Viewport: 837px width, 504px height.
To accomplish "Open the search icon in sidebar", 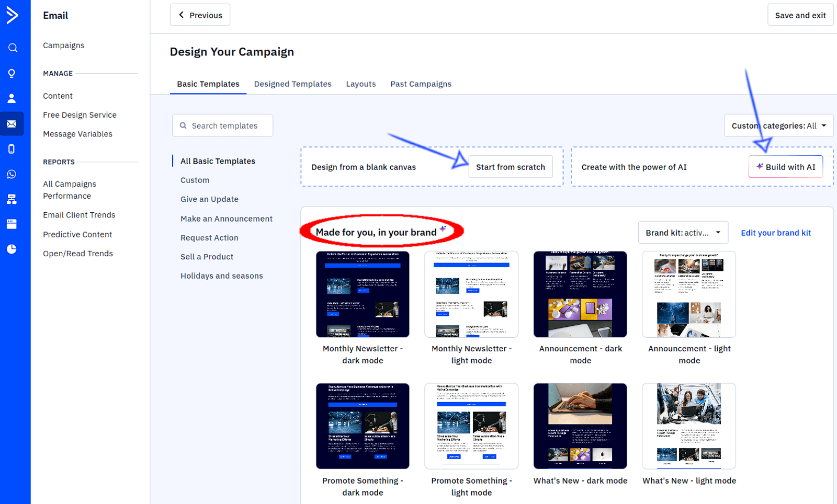I will click(13, 48).
